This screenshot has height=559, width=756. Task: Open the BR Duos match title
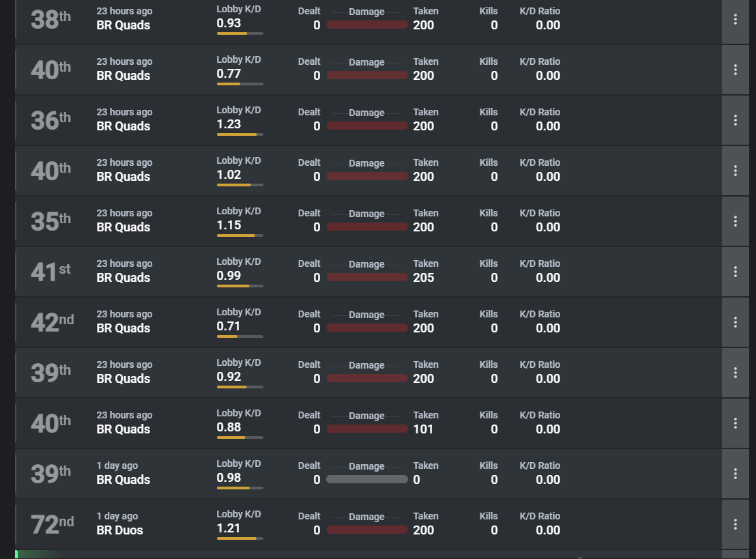[x=119, y=530]
